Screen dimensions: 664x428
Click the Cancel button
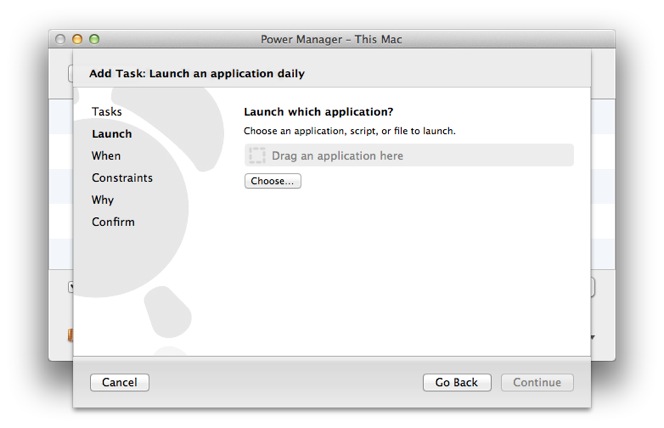tap(119, 382)
